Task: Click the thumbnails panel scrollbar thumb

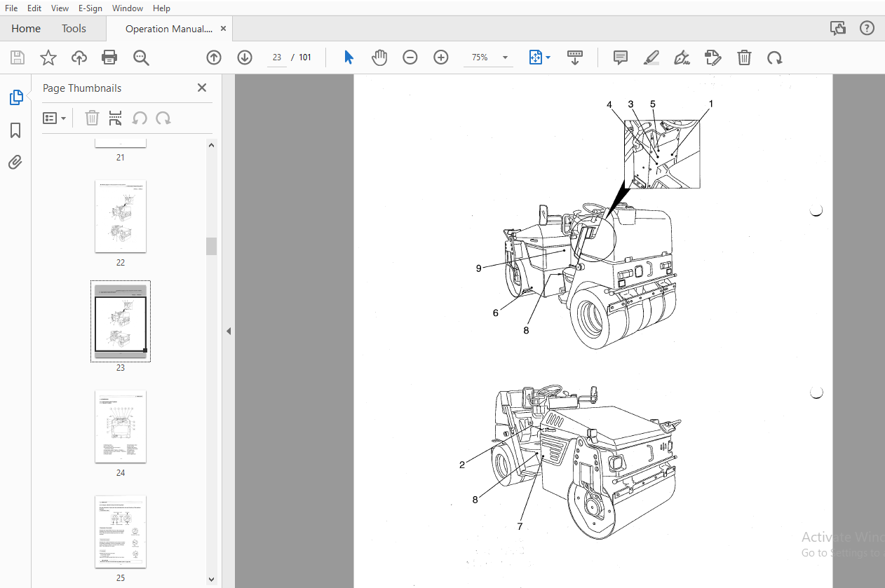Action: 211,246
